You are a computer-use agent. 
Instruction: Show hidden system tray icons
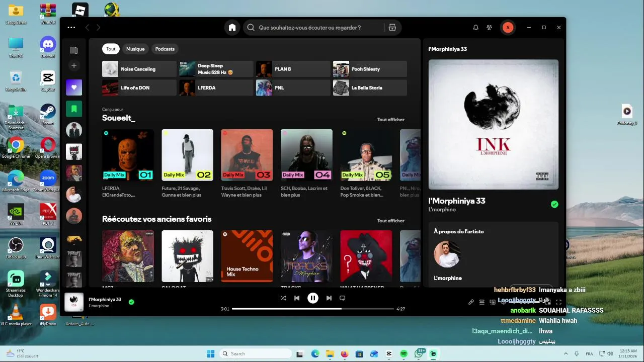(566, 354)
